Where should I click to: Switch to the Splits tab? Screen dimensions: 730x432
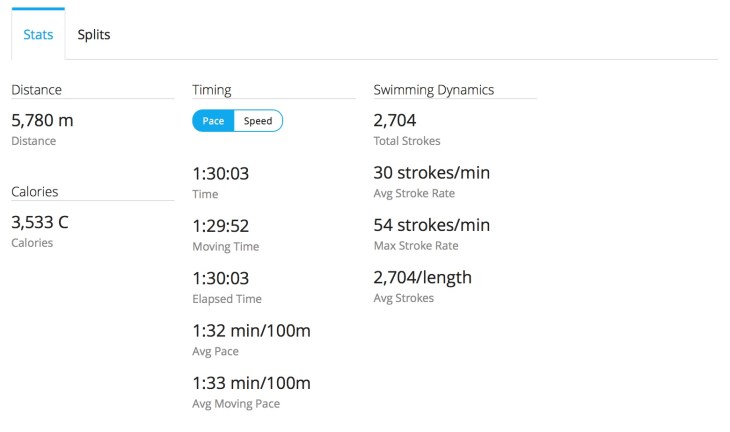(x=94, y=35)
